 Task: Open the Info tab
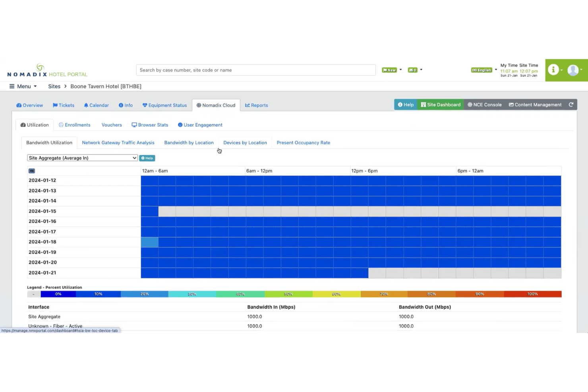pos(126,105)
